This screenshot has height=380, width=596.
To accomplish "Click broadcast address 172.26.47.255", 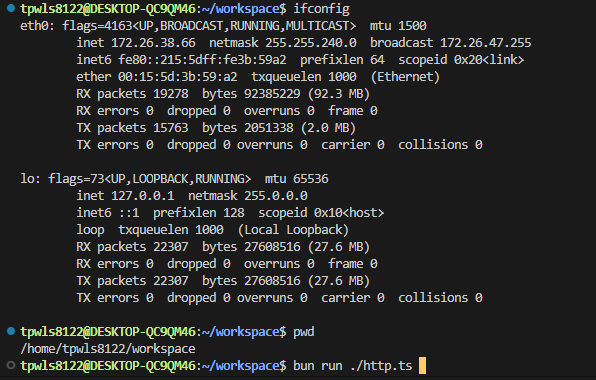I will pyautogui.click(x=485, y=43).
